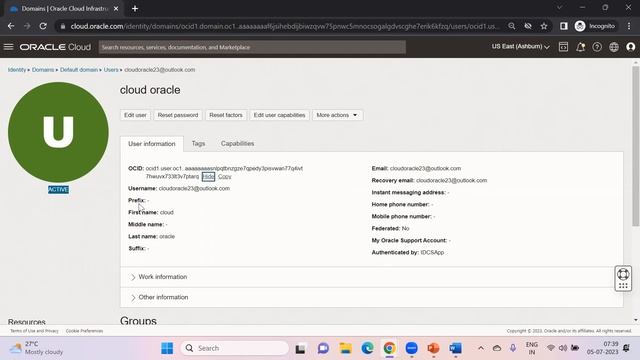Click the Edit user button
Viewport: 640px width, 360px height.
pos(135,115)
